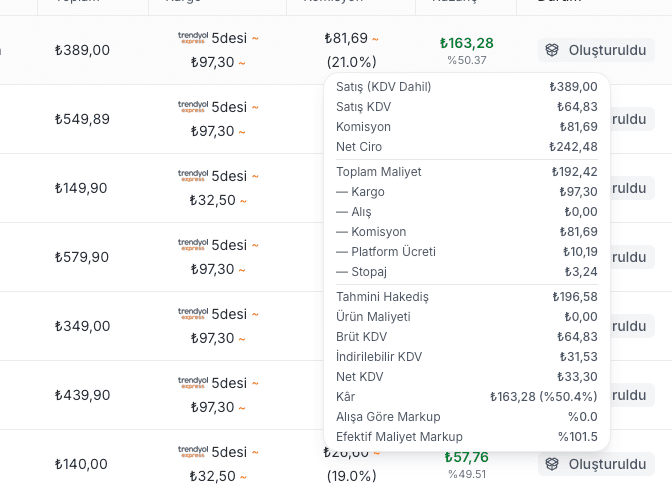Click the (21.0%) commission rate text
The image size is (672, 495).
click(351, 62)
